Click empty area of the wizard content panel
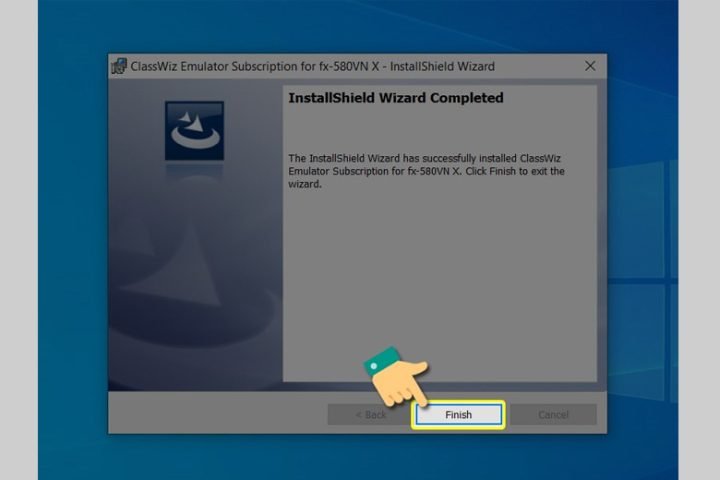This screenshot has width=720, height=480. [440, 290]
